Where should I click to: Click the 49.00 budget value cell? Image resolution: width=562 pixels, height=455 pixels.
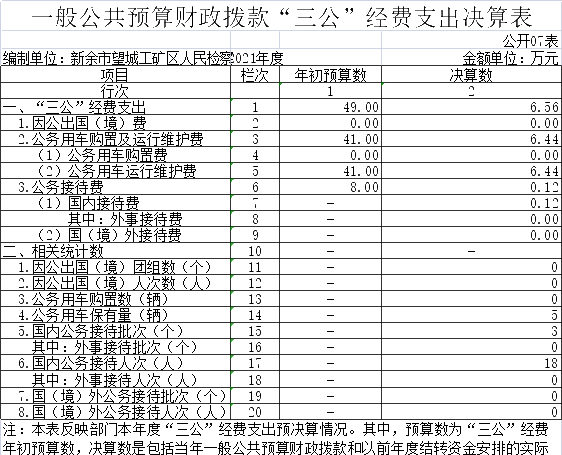click(x=330, y=107)
